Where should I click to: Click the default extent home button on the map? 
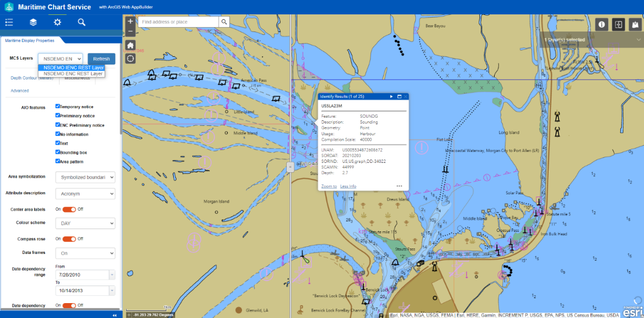(130, 45)
